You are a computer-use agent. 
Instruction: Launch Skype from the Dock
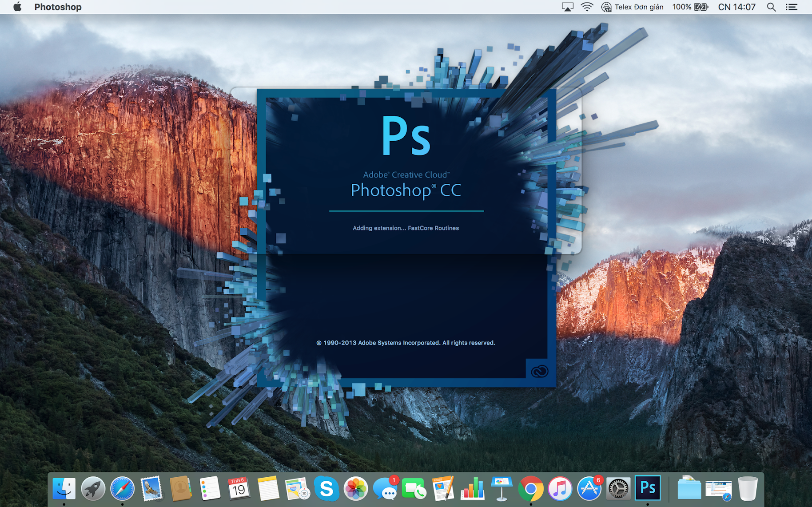(x=326, y=488)
